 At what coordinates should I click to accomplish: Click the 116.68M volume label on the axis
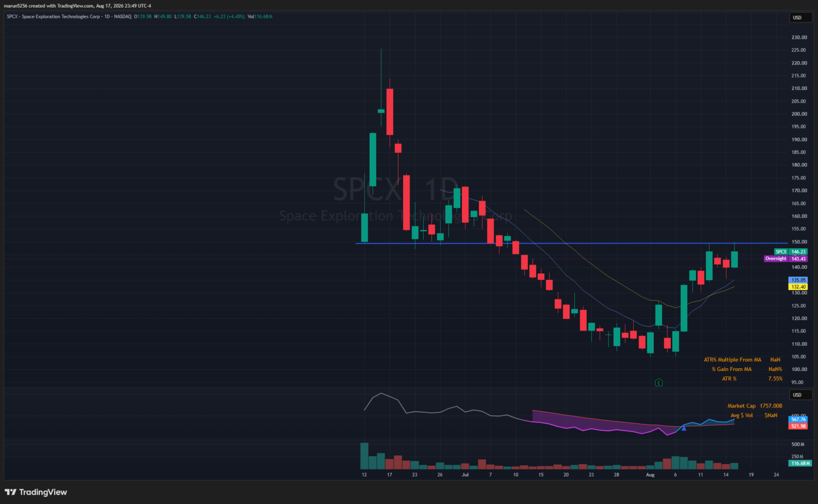point(800,463)
